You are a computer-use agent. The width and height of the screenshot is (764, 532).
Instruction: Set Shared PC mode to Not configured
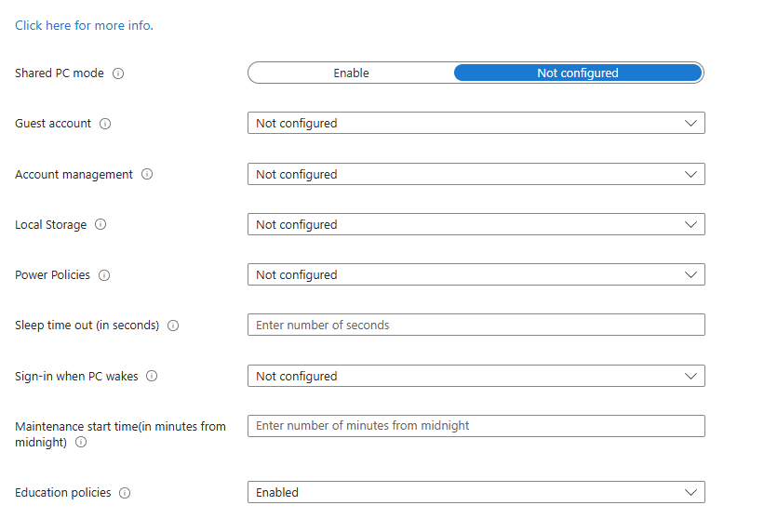[x=578, y=73]
